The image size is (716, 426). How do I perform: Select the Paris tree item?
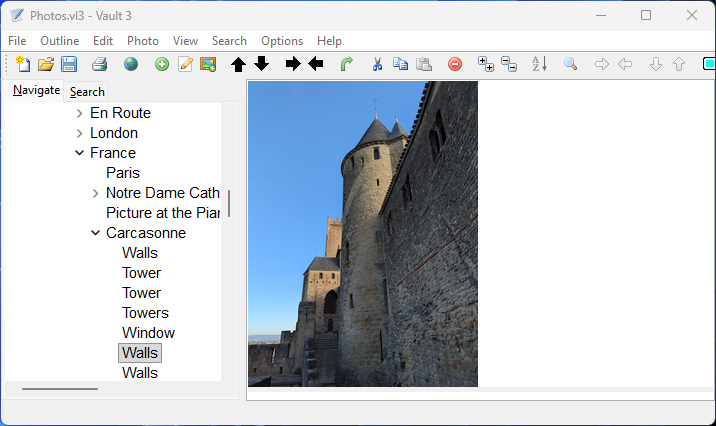[x=123, y=173]
